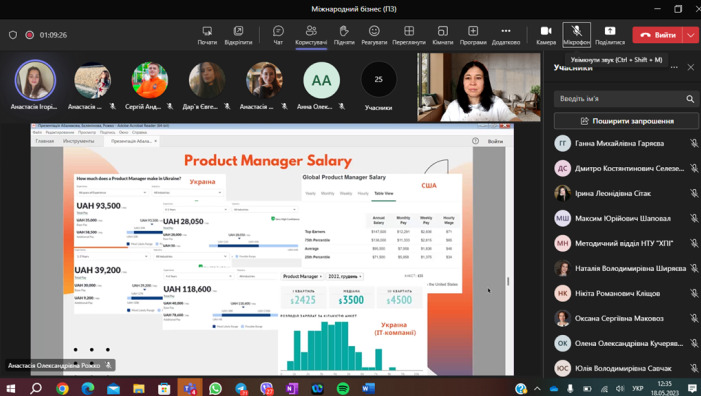Share screen with Поділитися icon
The width and height of the screenshot is (701, 396).
point(610,35)
